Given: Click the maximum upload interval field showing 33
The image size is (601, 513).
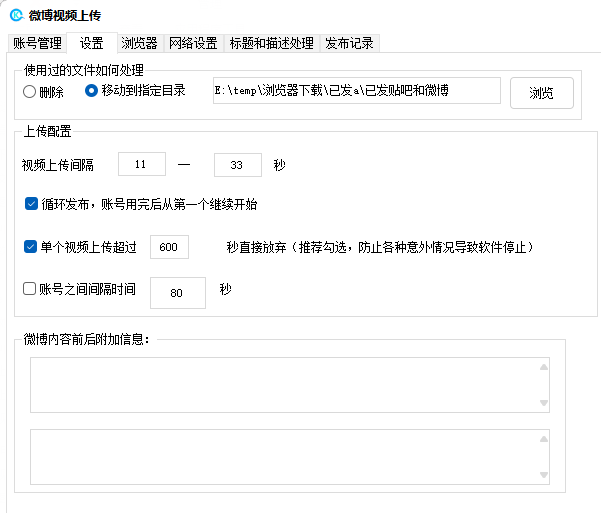Looking at the screenshot, I should pos(237,165).
